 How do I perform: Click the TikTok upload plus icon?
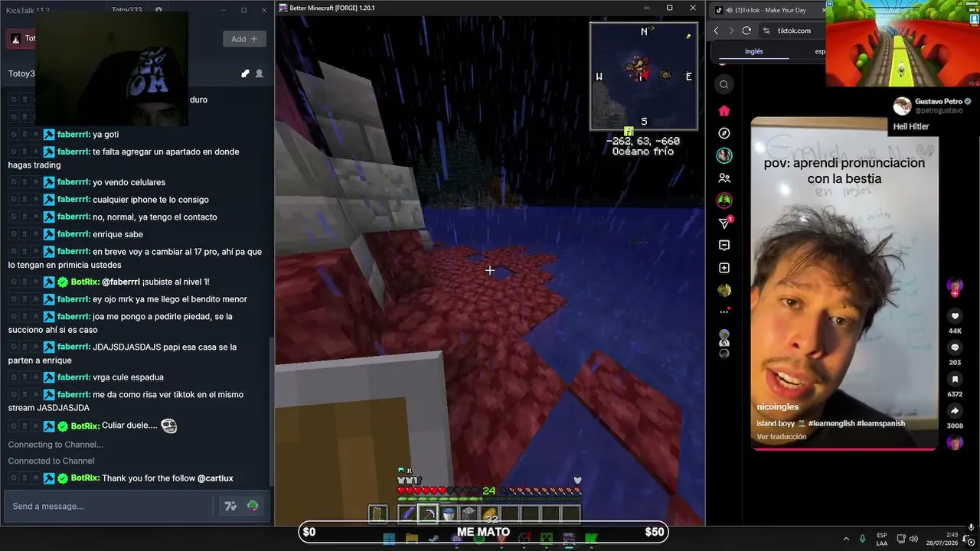pos(724,268)
